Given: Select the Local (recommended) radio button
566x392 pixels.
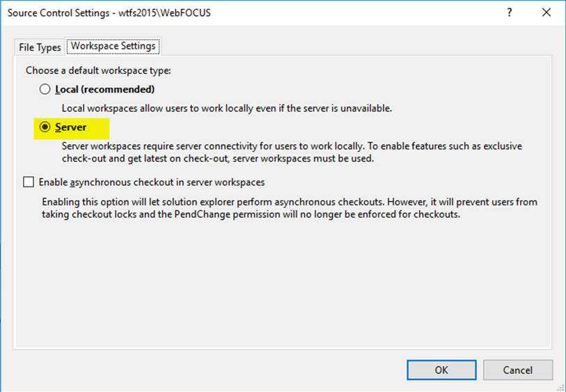Looking at the screenshot, I should click(x=45, y=89).
